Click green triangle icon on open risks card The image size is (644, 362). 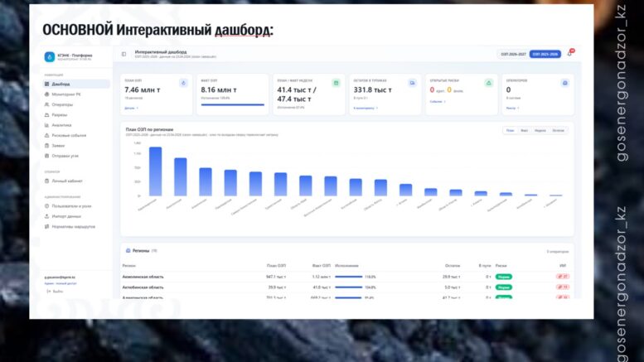(x=489, y=83)
